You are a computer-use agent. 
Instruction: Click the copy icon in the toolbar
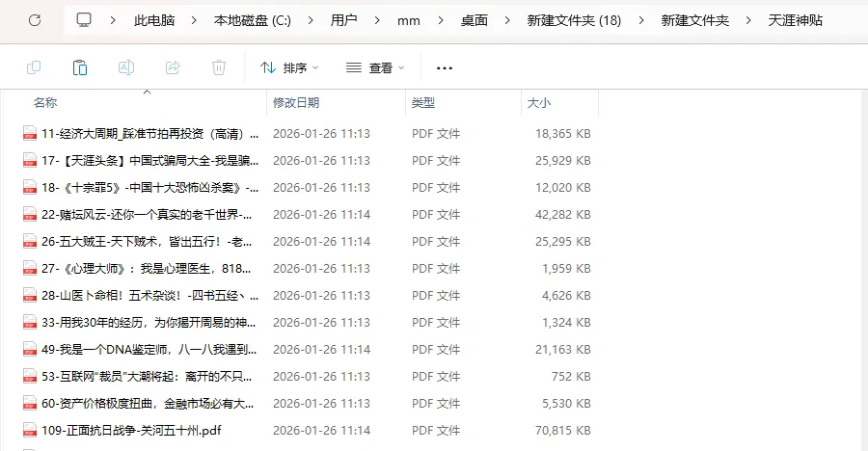click(34, 67)
